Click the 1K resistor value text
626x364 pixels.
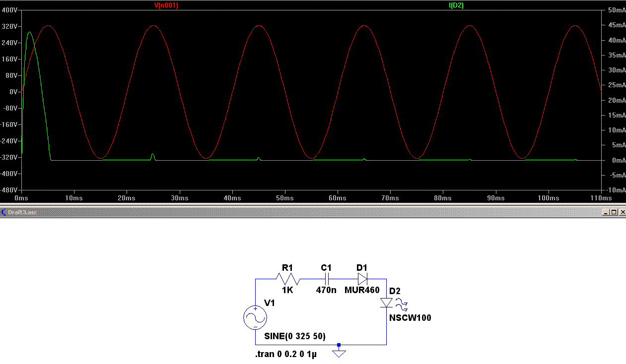pos(287,290)
